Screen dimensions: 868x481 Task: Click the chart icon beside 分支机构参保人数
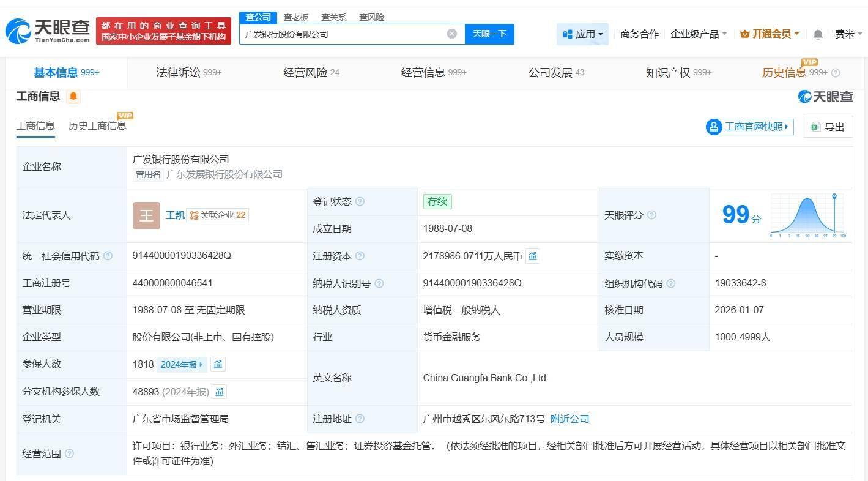click(219, 392)
